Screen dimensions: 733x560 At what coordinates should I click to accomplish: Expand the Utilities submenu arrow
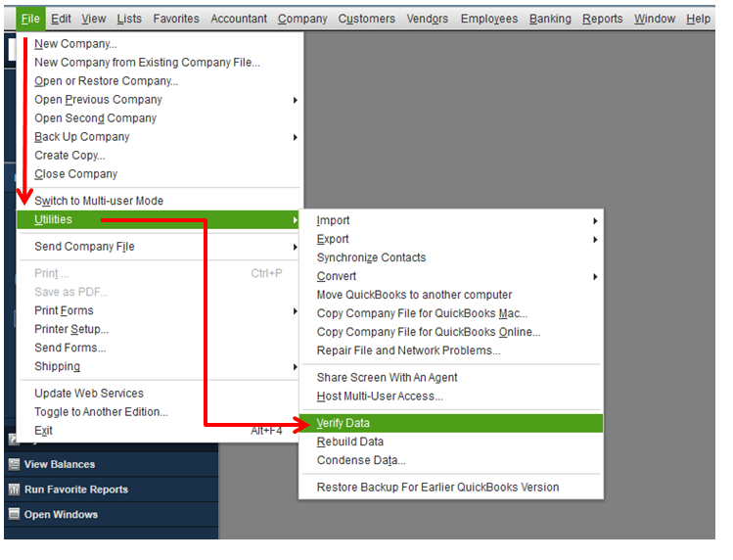click(x=295, y=220)
